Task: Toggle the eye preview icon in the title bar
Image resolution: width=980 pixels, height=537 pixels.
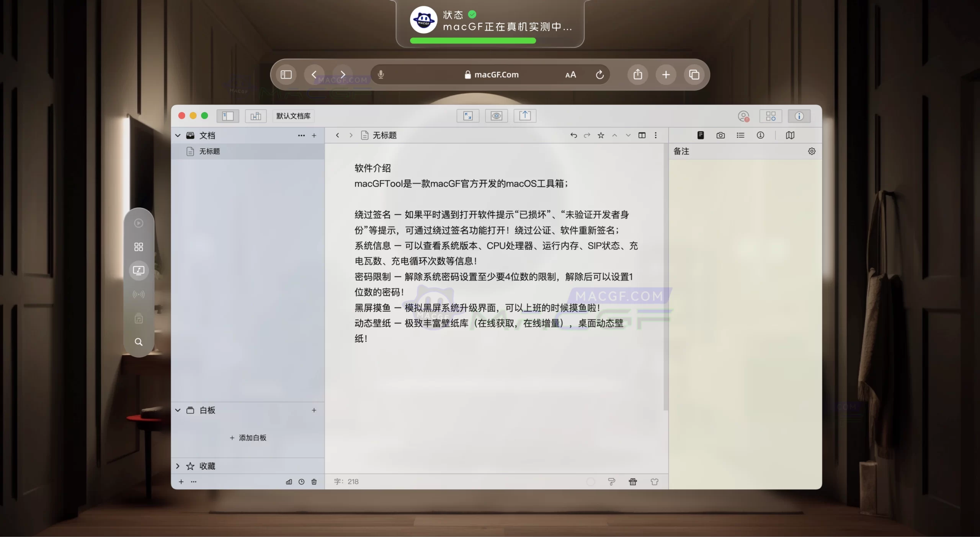Action: click(x=496, y=116)
